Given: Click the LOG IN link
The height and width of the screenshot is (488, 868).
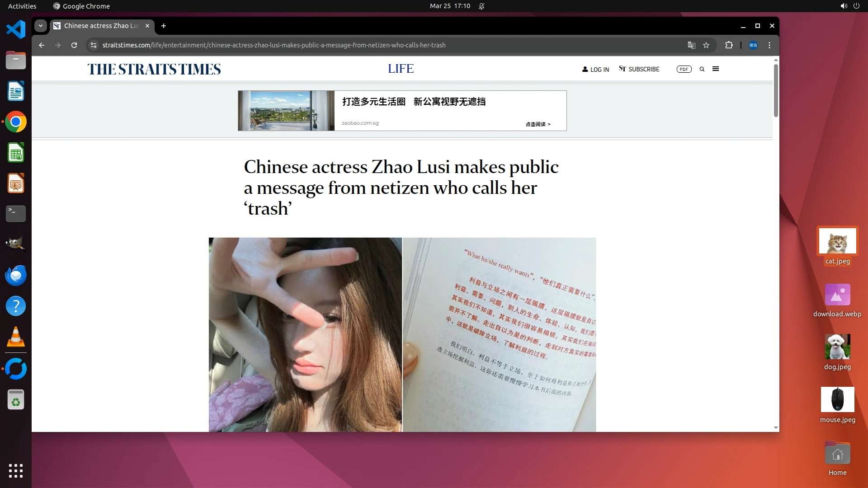Looking at the screenshot, I should tap(595, 70).
